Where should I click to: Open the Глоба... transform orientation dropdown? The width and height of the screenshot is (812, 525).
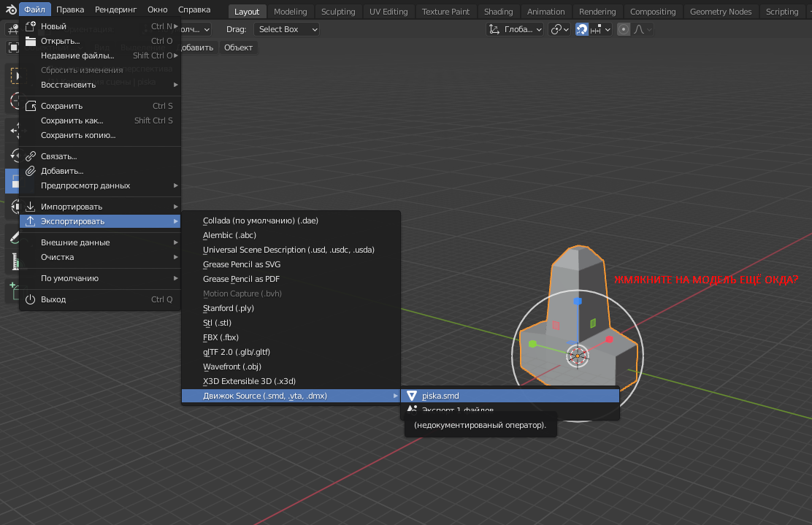pos(516,29)
